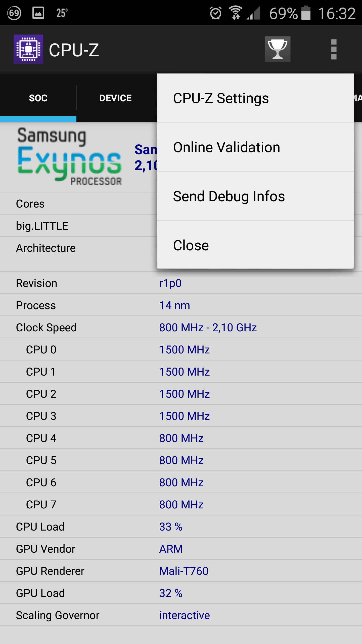
Task: Tap the CPU Load percentage row
Action: click(x=181, y=527)
